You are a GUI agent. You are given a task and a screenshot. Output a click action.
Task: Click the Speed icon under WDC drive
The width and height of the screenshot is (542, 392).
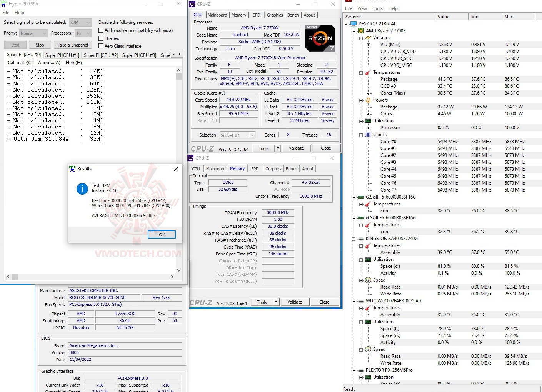coord(369,349)
